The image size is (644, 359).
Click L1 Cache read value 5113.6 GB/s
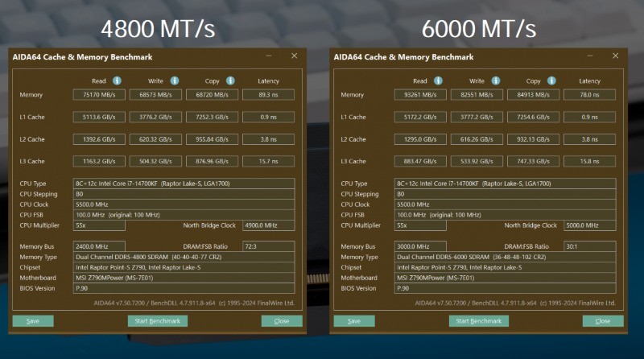pyautogui.click(x=99, y=117)
